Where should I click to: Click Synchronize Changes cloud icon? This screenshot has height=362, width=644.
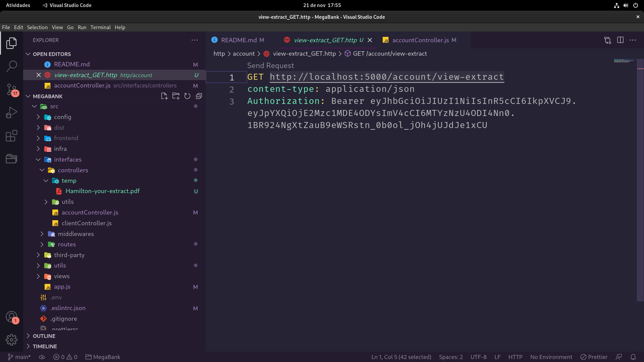[x=42, y=357]
